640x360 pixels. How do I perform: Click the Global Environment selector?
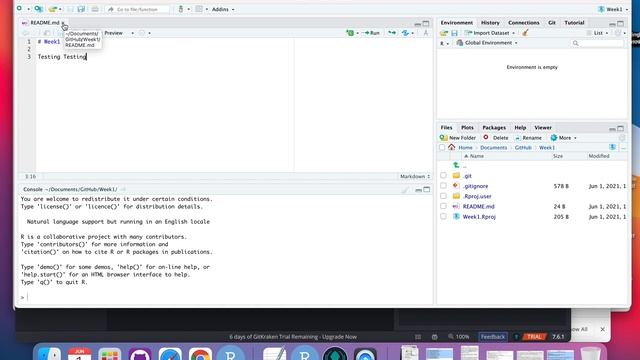tap(487, 43)
